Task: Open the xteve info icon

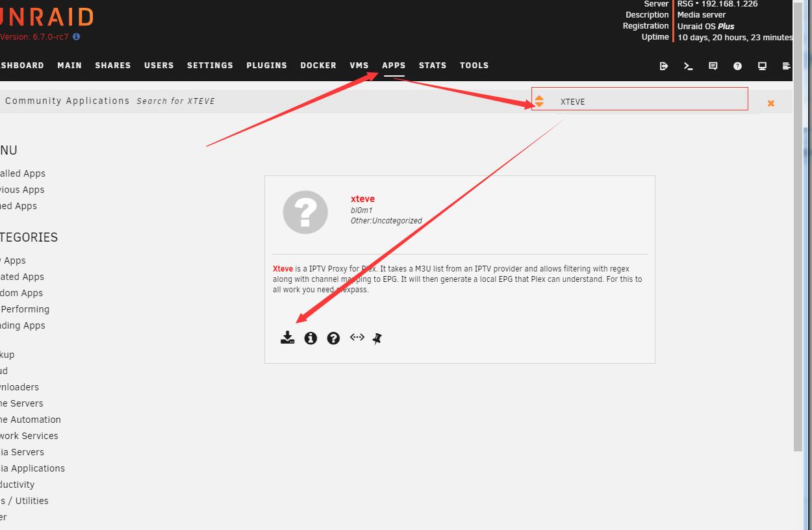Action: 311,338
